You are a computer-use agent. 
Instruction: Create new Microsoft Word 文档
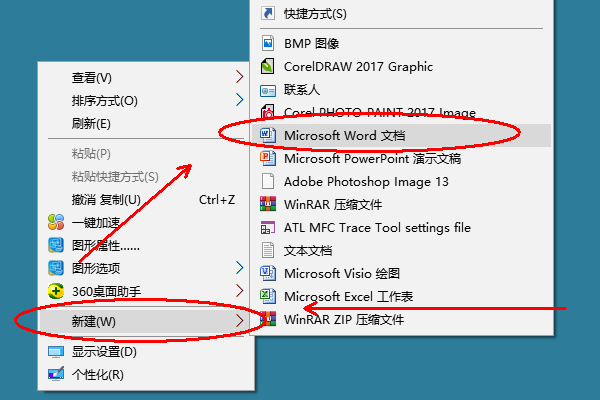(x=401, y=135)
